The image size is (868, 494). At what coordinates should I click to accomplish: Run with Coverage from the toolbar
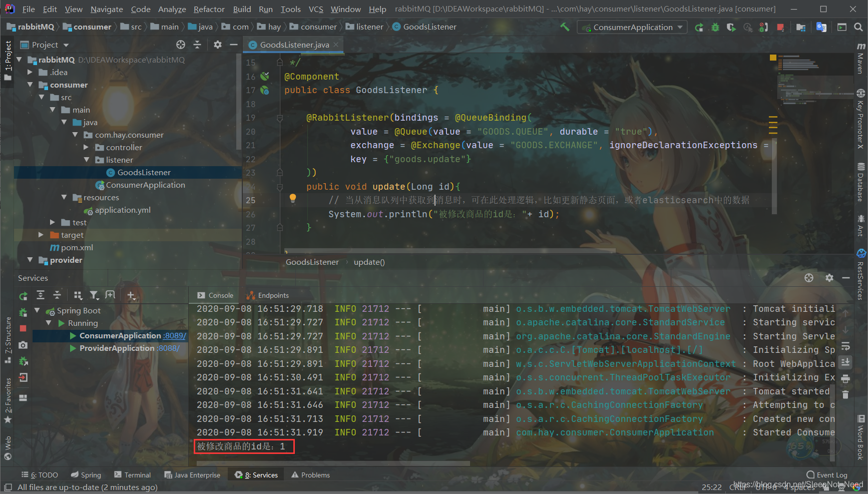click(x=731, y=27)
